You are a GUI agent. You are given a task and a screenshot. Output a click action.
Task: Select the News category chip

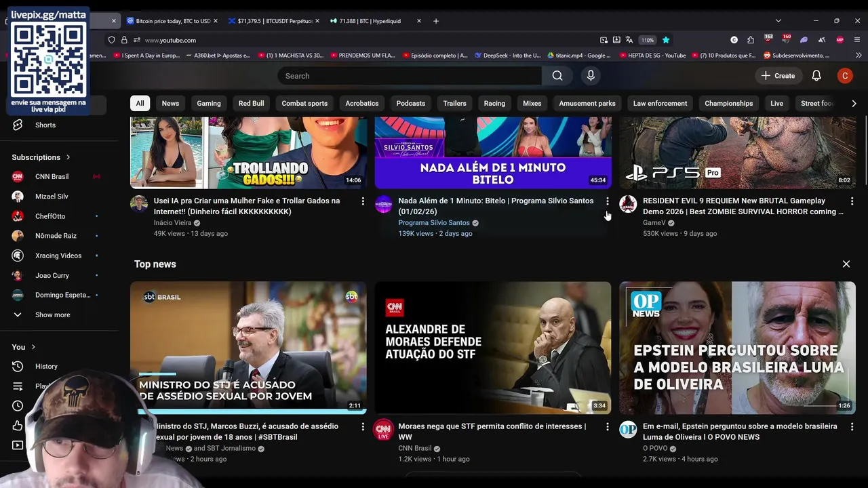[x=170, y=104]
